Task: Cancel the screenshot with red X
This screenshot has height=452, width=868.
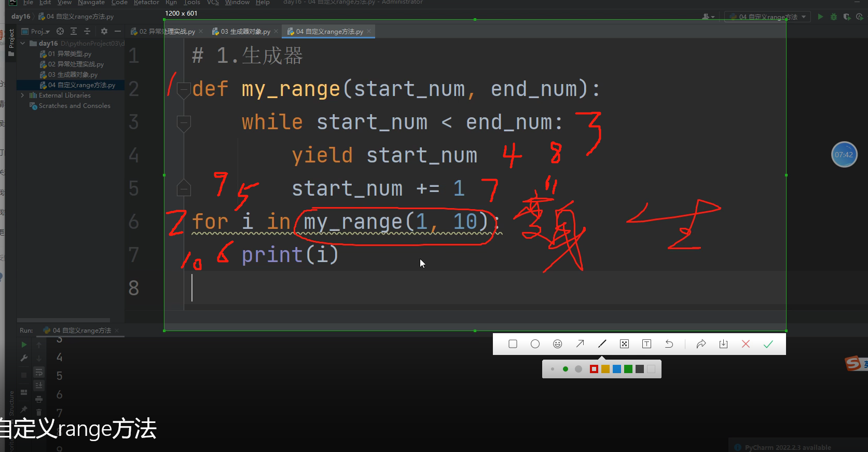Action: tap(746, 344)
